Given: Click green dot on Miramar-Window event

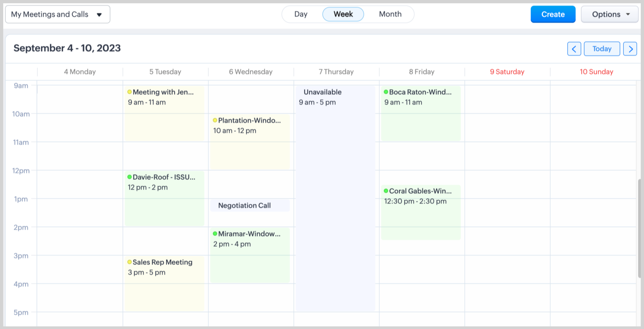Looking at the screenshot, I should (215, 234).
